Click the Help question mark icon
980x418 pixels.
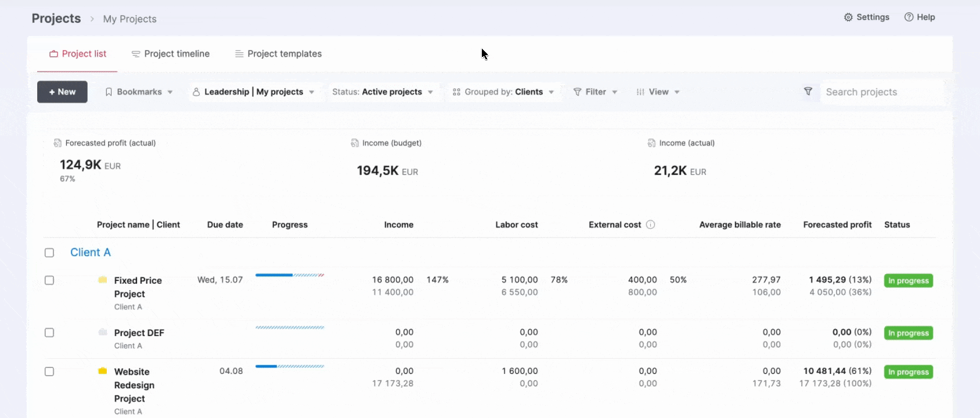tap(909, 17)
